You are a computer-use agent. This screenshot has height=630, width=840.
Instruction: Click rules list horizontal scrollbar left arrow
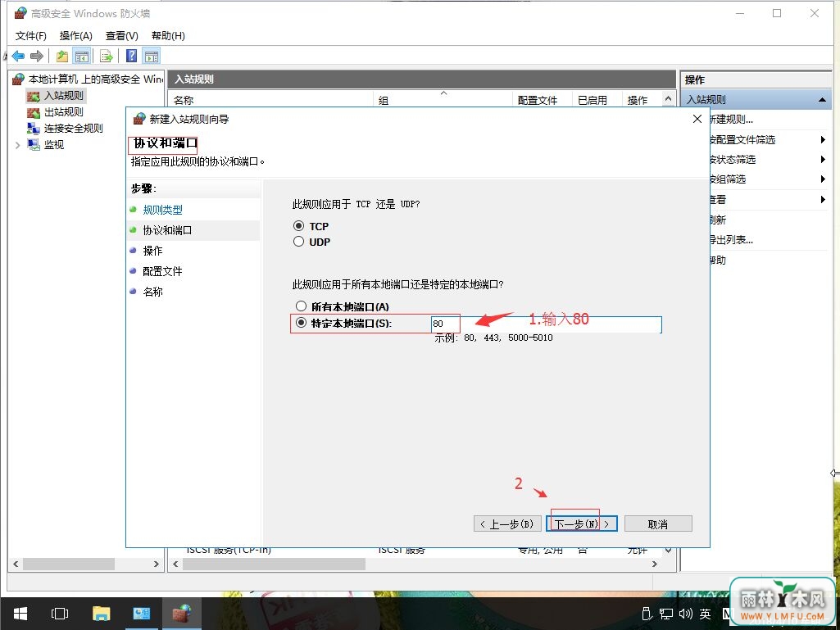(175, 564)
